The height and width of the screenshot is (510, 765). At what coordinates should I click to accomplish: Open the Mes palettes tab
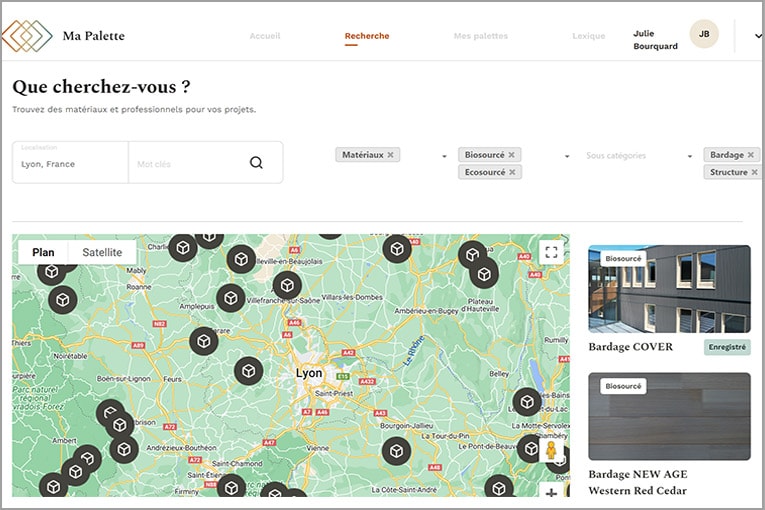click(x=480, y=36)
